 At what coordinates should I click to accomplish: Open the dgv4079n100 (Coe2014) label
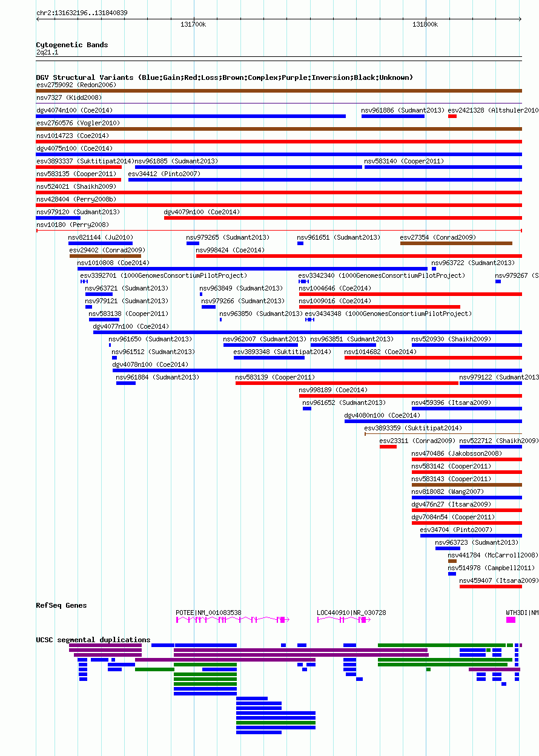tap(202, 212)
